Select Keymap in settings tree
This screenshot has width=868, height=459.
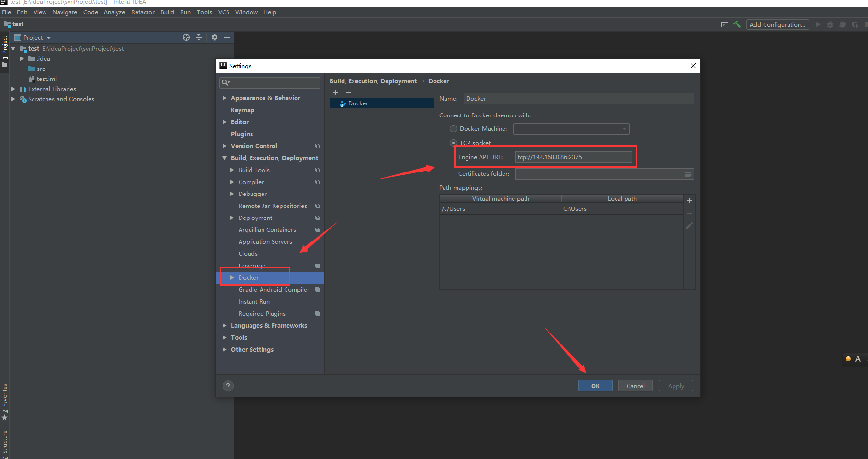[x=242, y=110]
